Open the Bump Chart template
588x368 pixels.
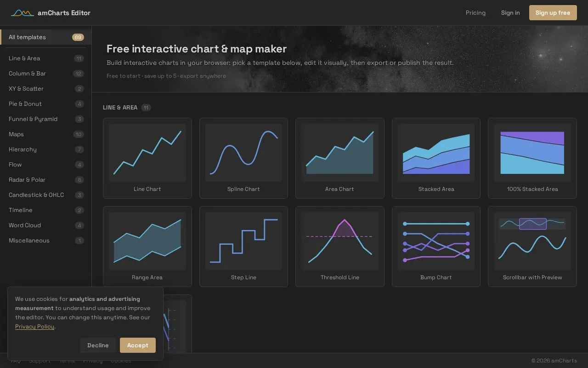[x=436, y=247]
